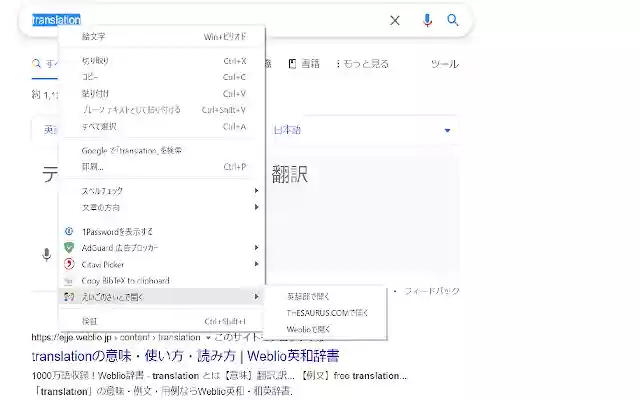The width and height of the screenshot is (640, 400).
Task: Click translate box microphone icon
Action: click(x=47, y=255)
